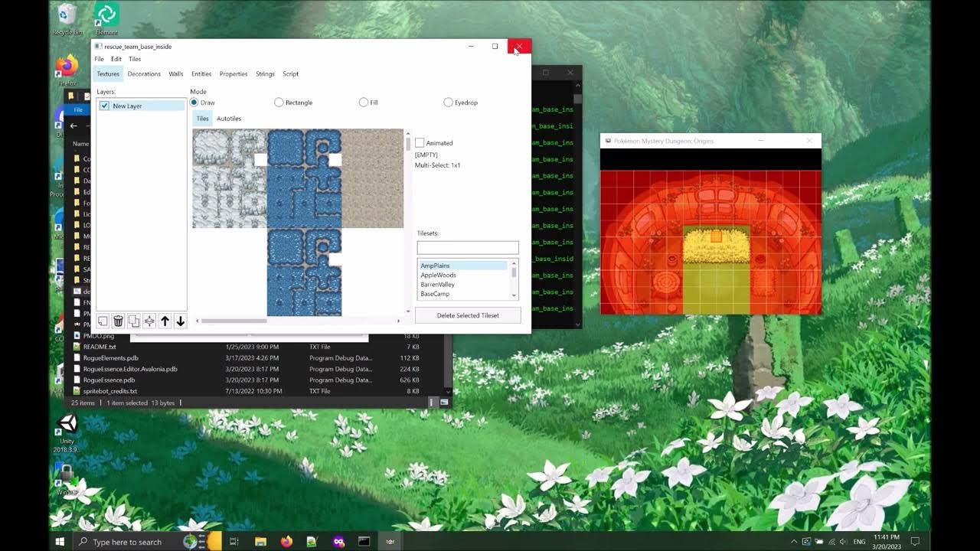
Task: Switch to the Walls tab
Action: tap(176, 74)
